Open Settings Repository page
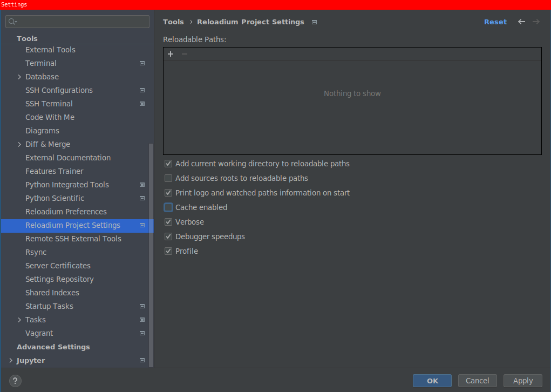The image size is (551, 392). coord(59,280)
